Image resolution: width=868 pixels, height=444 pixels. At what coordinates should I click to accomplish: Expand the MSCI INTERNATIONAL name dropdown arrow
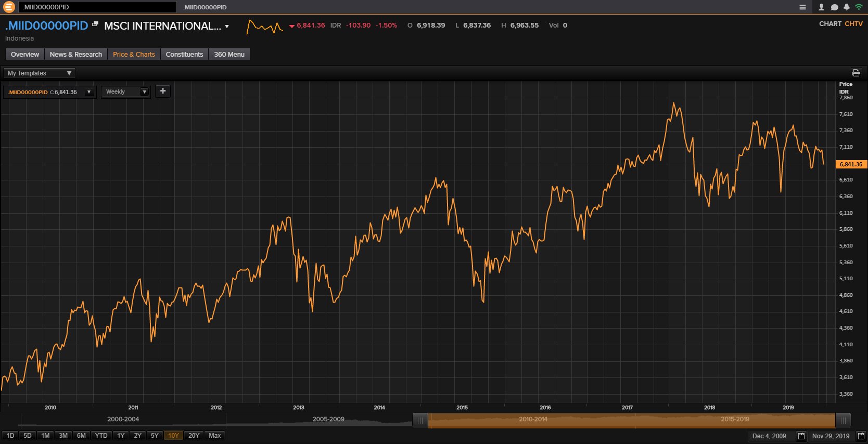point(227,27)
